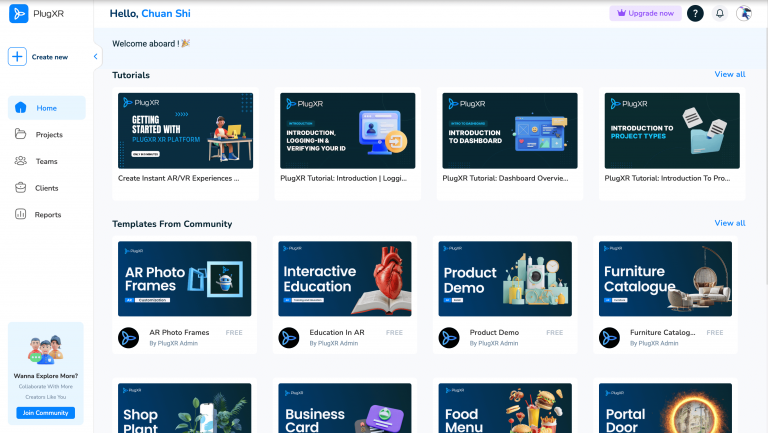Collapse the sidebar with the chevron arrow
This screenshot has height=433, width=768.
pyautogui.click(x=96, y=57)
